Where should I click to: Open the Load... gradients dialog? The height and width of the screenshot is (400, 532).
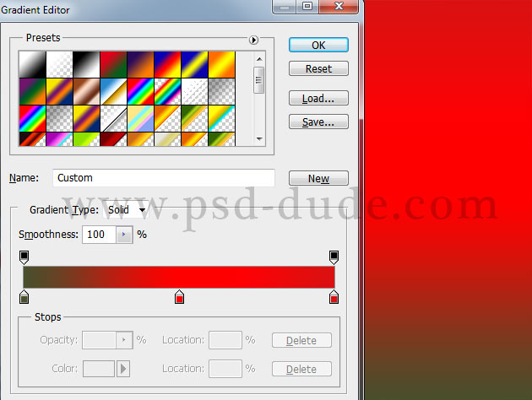318,98
